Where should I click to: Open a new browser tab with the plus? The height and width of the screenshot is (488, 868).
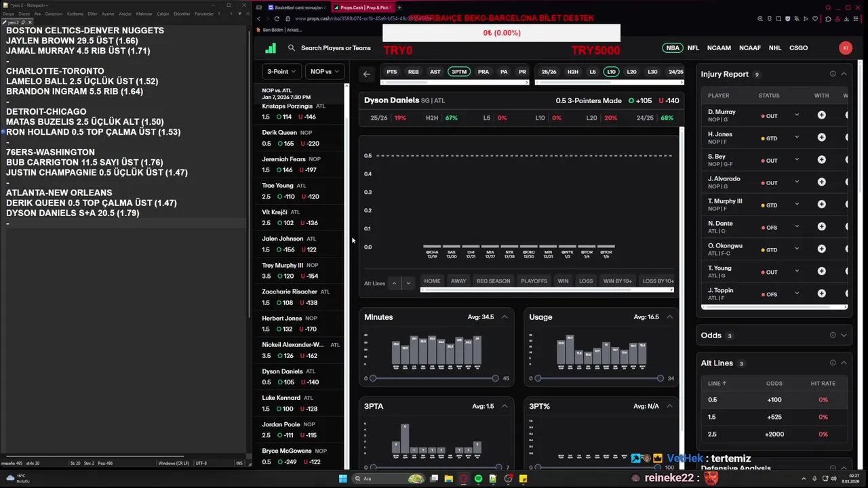pyautogui.click(x=399, y=7)
